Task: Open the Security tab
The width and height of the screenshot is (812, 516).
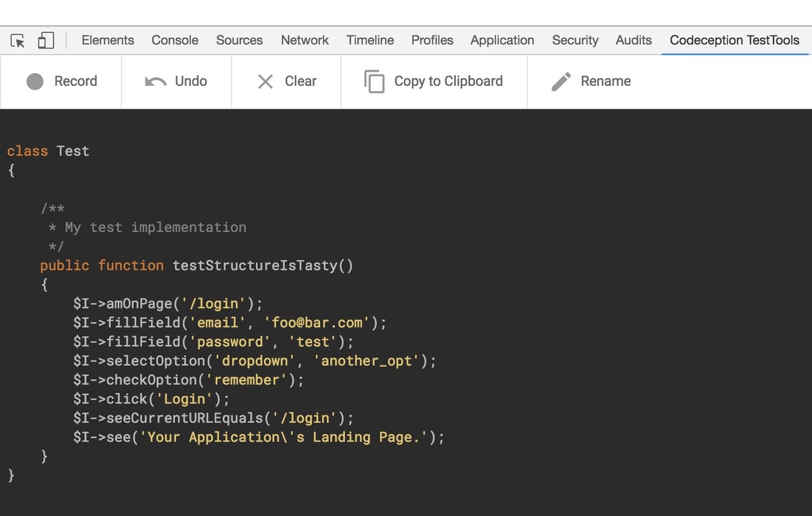Action: [574, 41]
